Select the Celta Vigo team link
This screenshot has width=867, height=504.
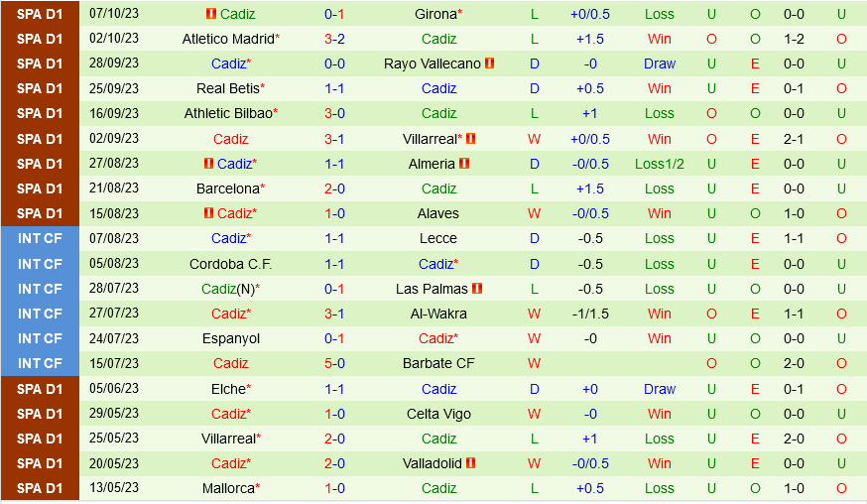click(x=438, y=414)
